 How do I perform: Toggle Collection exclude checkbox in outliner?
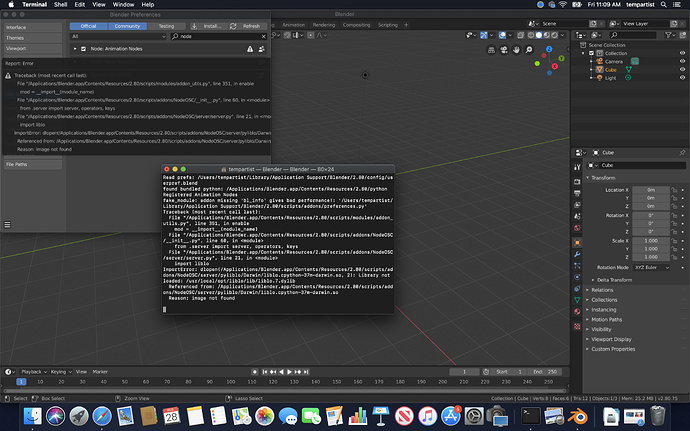[591, 53]
